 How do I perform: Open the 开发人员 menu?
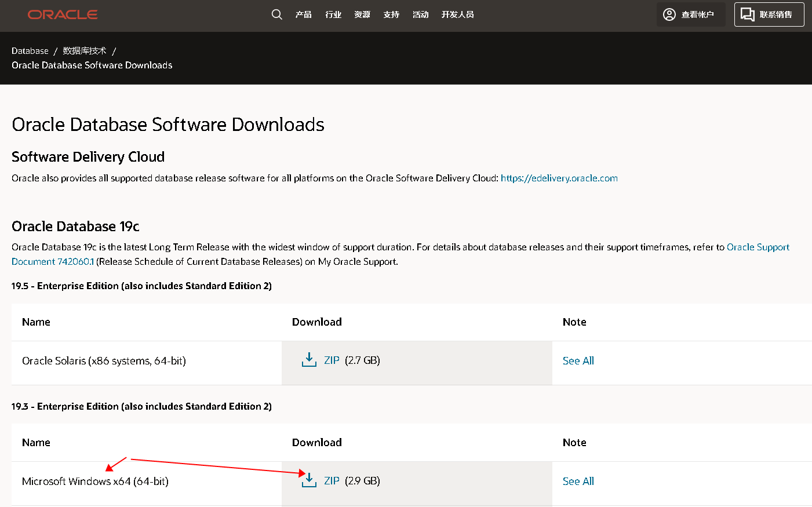click(457, 14)
